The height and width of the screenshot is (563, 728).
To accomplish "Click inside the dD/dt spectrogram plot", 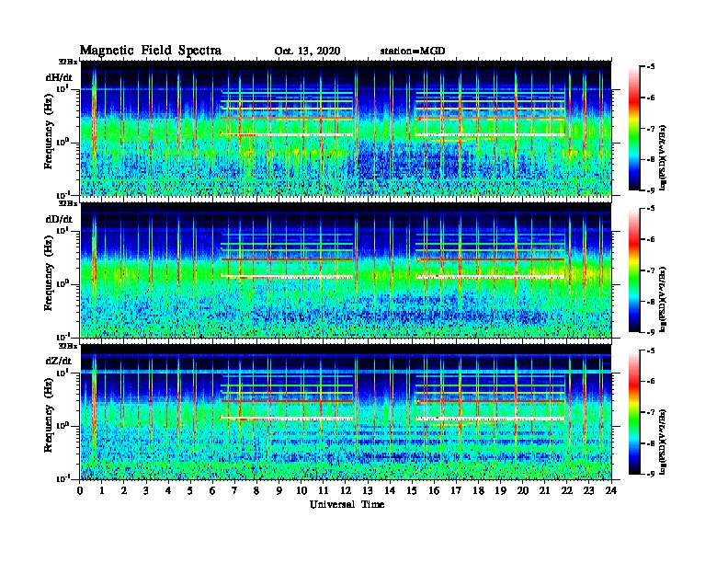I will pyautogui.click(x=346, y=270).
